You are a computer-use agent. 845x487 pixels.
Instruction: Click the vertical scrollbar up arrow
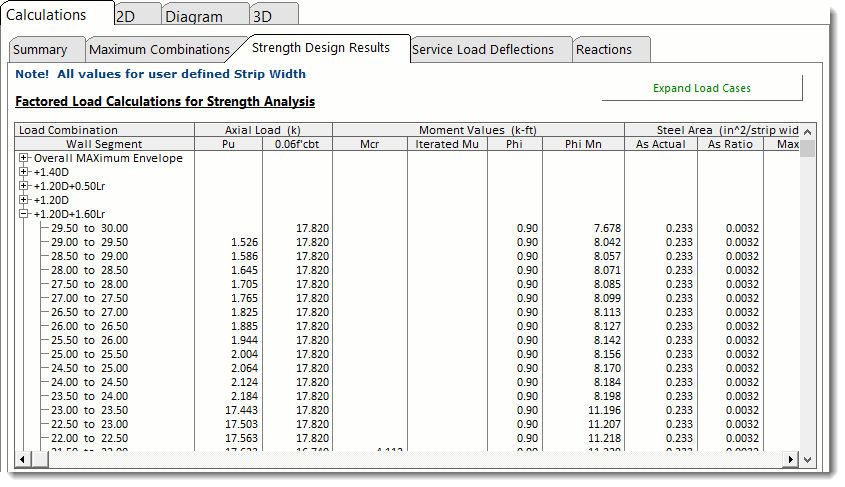pos(808,131)
